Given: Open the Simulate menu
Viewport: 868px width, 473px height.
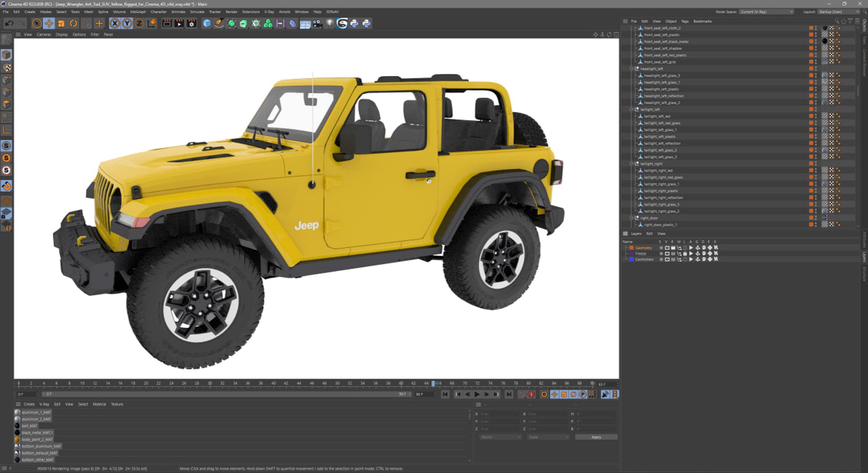Looking at the screenshot, I should pos(197,12).
